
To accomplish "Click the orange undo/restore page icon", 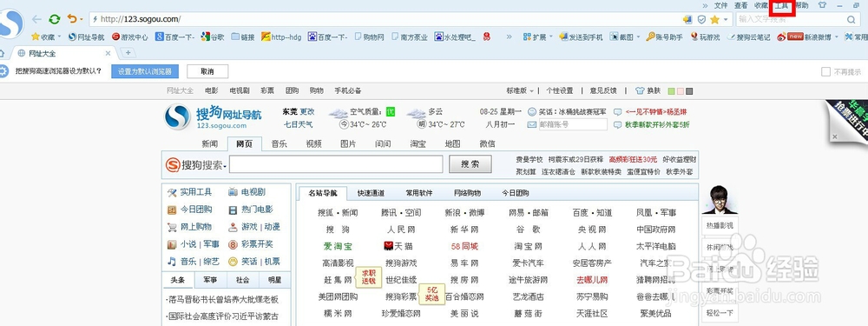I will coord(73,19).
